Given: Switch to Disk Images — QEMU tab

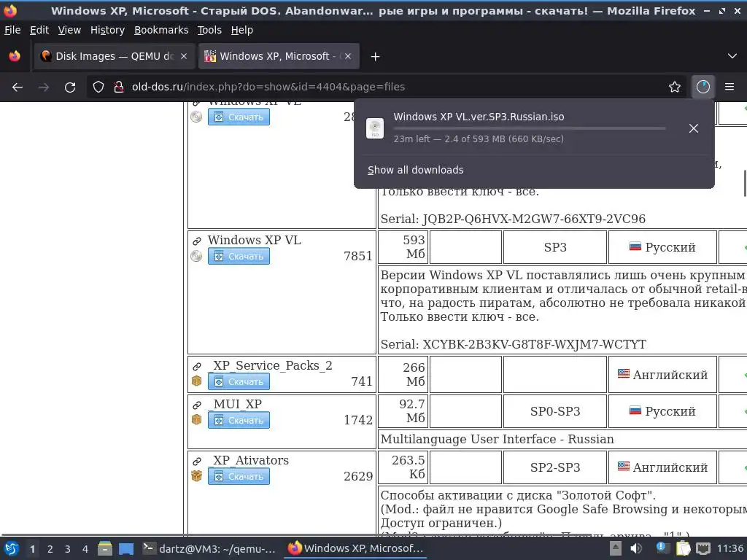Looking at the screenshot, I should point(115,56).
